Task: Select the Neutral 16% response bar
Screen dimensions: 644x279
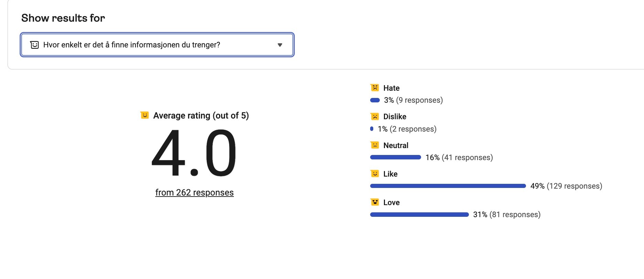Action: (395, 157)
